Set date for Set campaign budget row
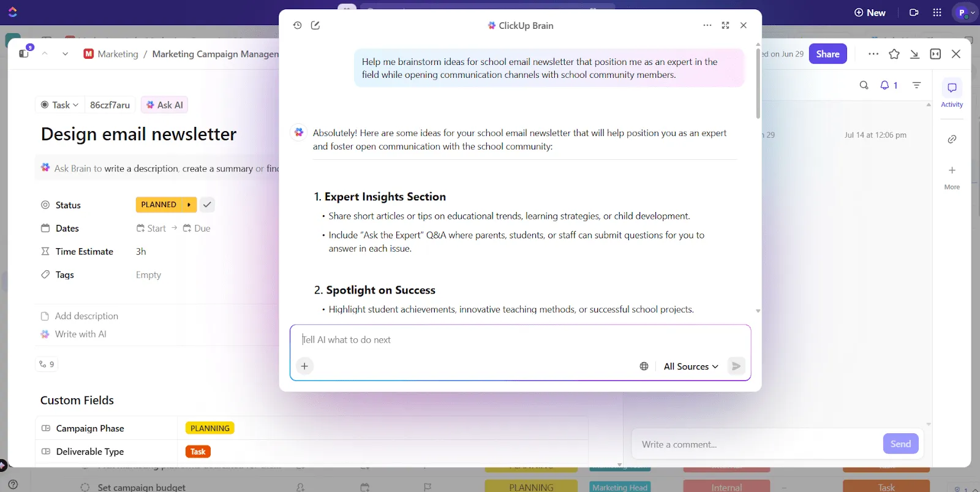980x492 pixels. point(365,488)
